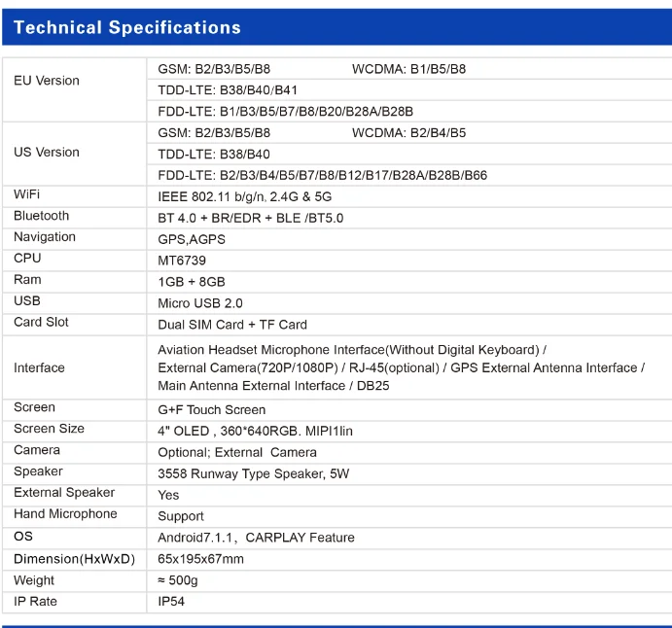Click the 'External Camera(720P/1080P)' line
This screenshot has height=628, width=672.
(401, 368)
